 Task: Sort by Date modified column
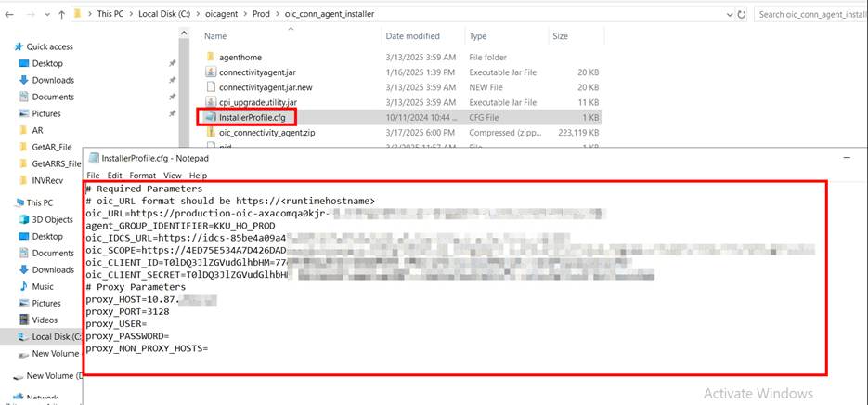[412, 36]
